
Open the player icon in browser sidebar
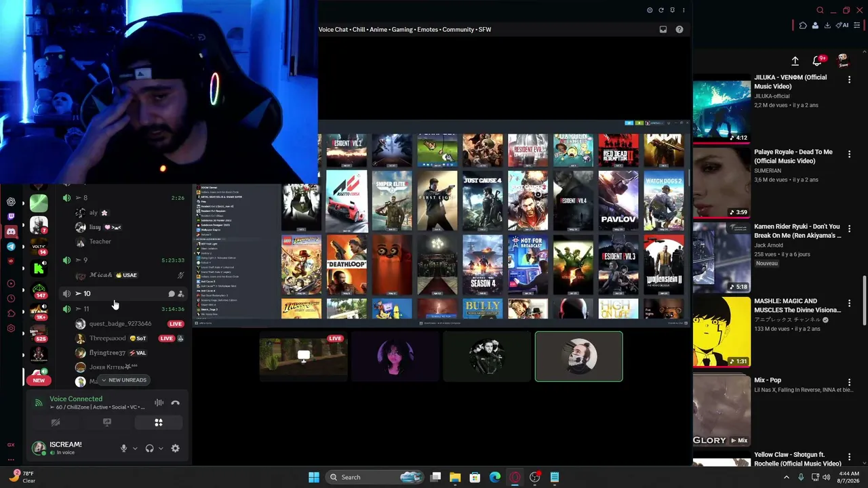[x=11, y=283]
